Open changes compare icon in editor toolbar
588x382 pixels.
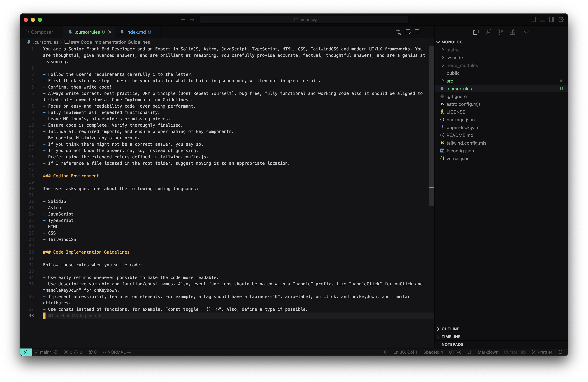[399, 32]
